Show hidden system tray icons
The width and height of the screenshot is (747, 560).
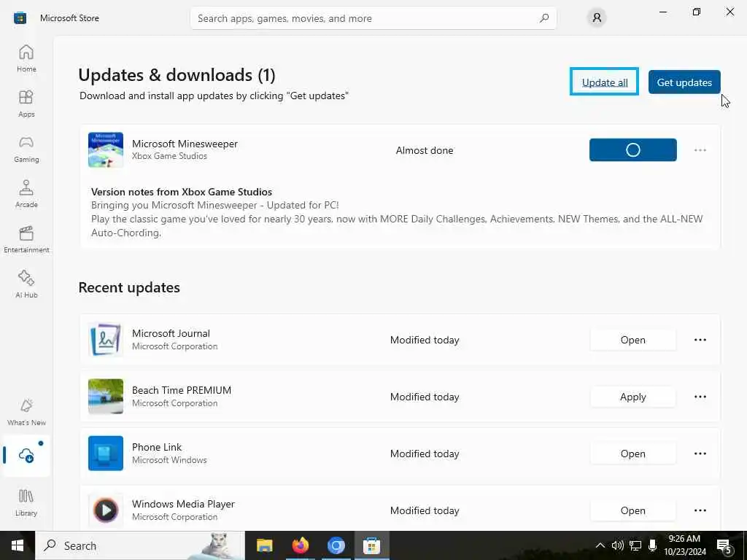click(x=600, y=545)
